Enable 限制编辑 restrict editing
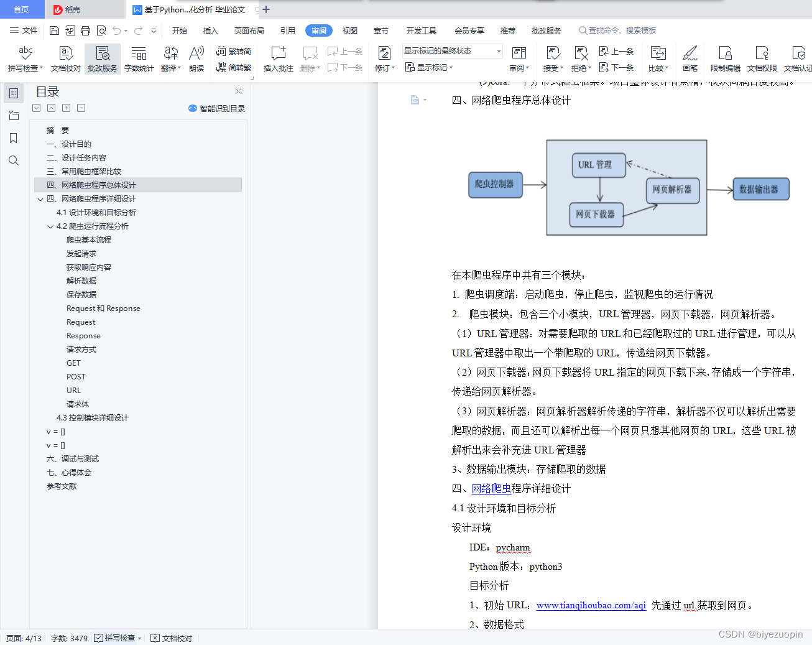The height and width of the screenshot is (645, 812). pos(725,58)
